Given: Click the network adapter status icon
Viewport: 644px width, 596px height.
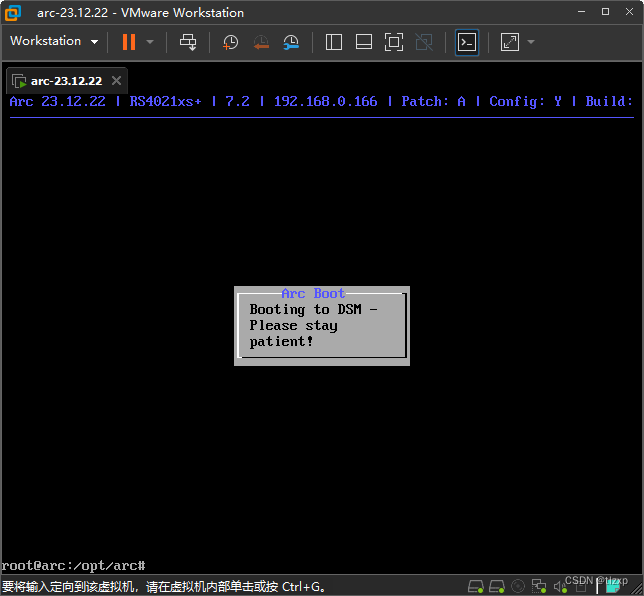Looking at the screenshot, I should point(539,587).
